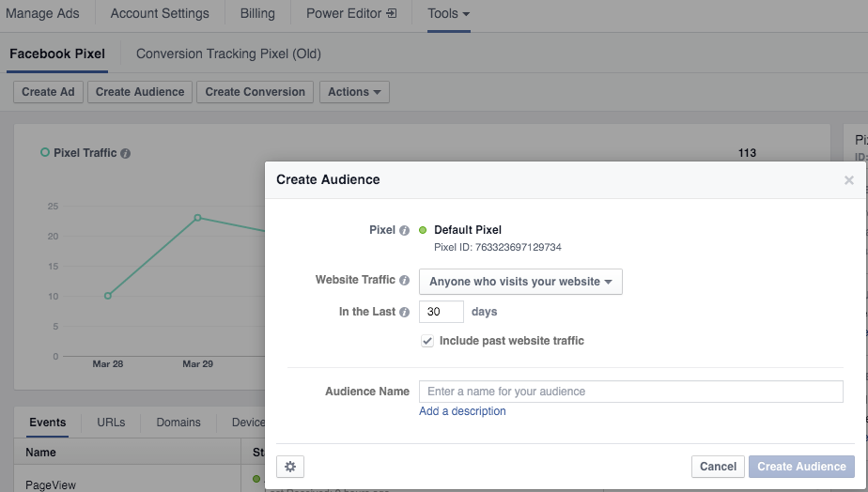Close the Create Audience dialog with X
868x492 pixels.
[x=848, y=180]
